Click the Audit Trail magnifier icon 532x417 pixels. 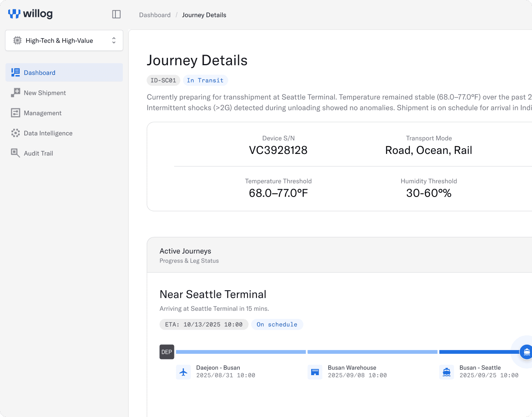(x=16, y=153)
